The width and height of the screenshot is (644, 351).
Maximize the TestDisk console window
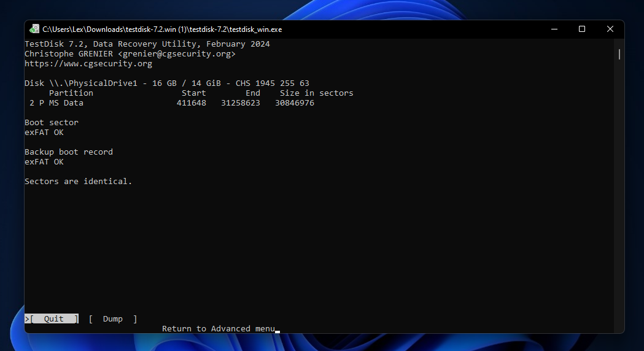click(x=582, y=29)
